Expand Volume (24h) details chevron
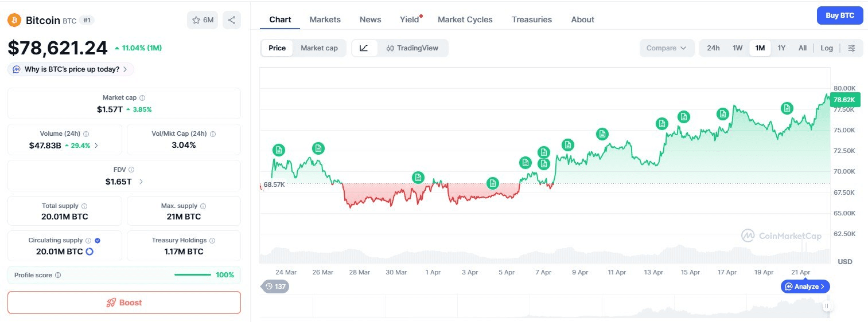This screenshot has width=868, height=322. point(96,146)
